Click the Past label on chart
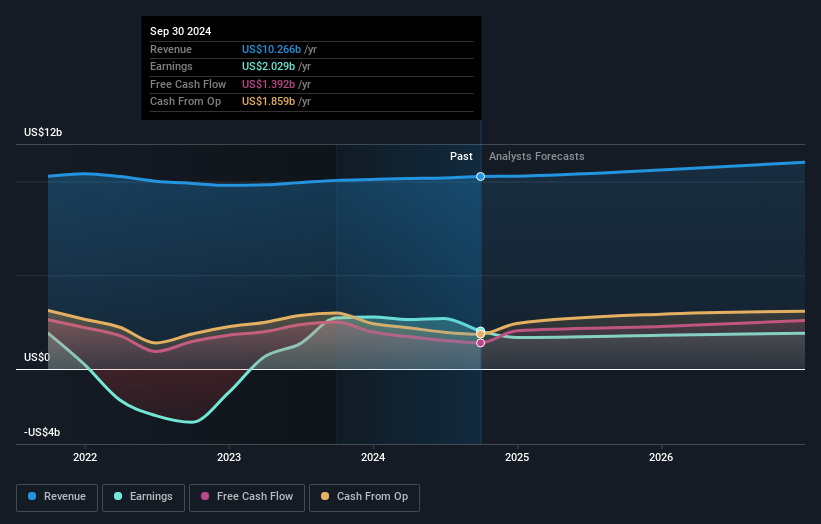 [x=461, y=156]
